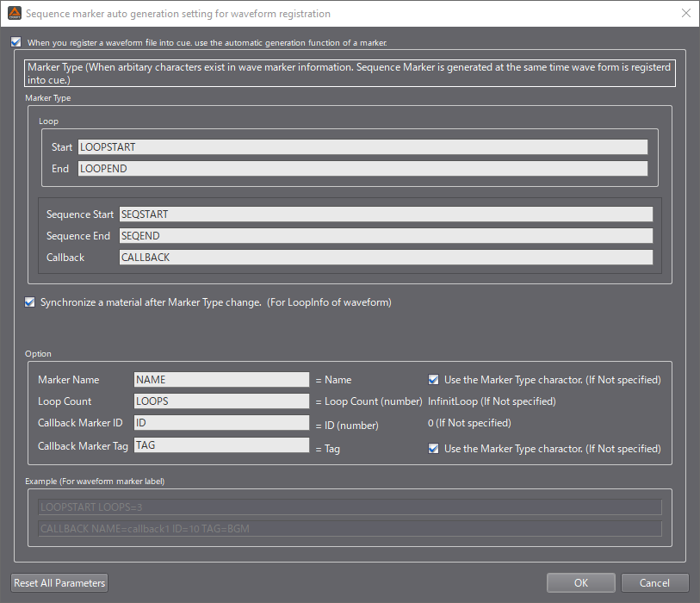Image resolution: width=700 pixels, height=603 pixels.
Task: Click the '0 (If Not specified)' text
Action: (x=469, y=423)
